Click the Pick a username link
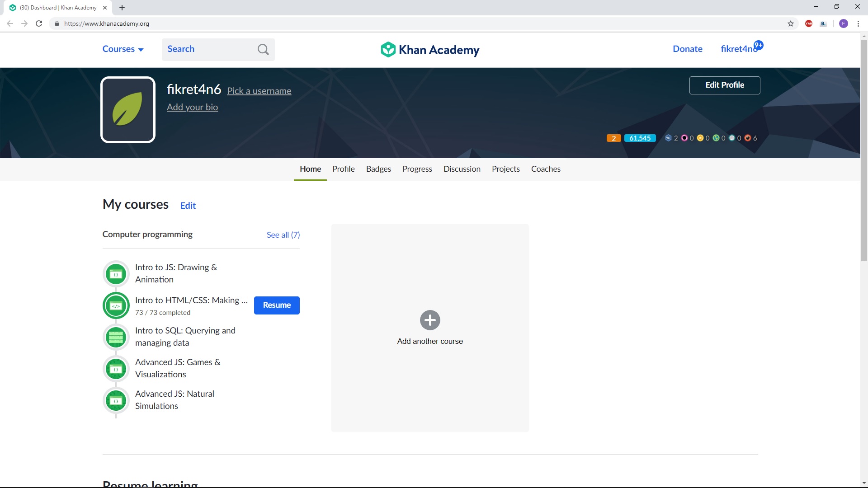The height and width of the screenshot is (488, 868). (259, 91)
